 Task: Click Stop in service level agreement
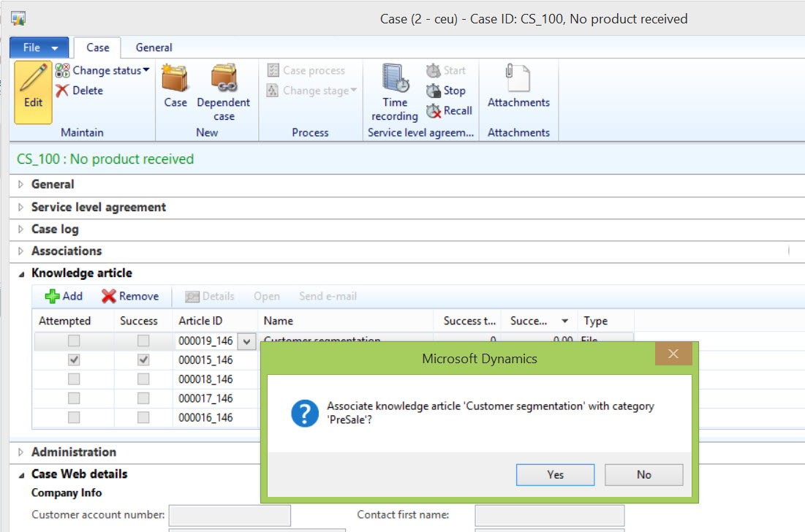coord(446,91)
